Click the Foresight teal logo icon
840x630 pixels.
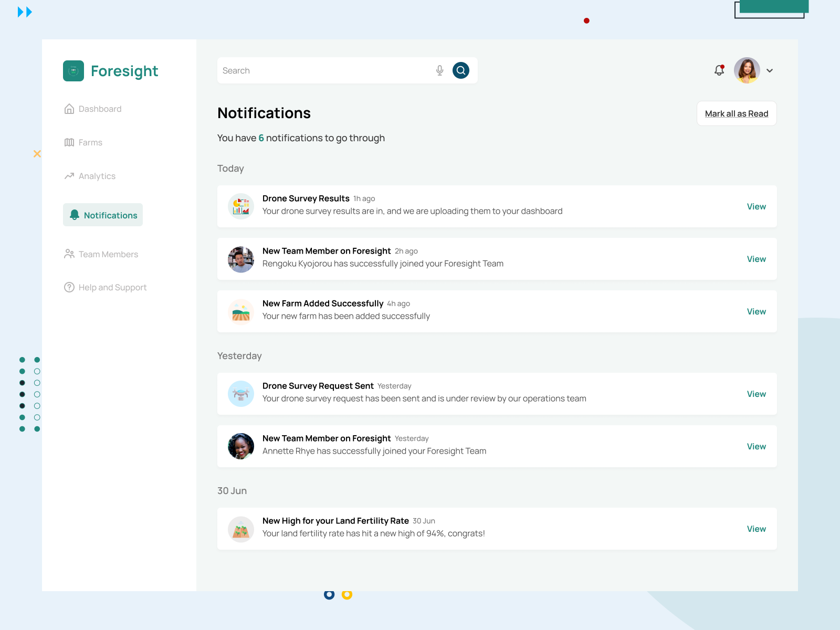point(73,71)
